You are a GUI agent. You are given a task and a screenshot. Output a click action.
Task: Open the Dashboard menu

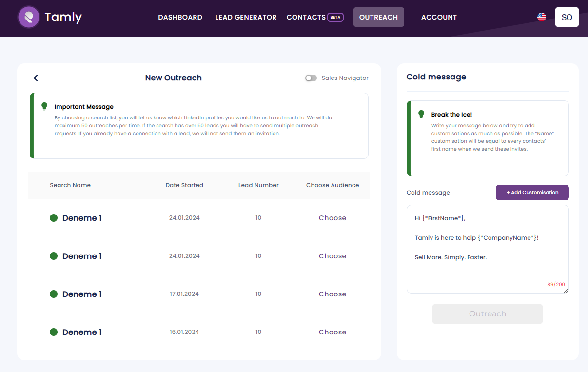180,17
